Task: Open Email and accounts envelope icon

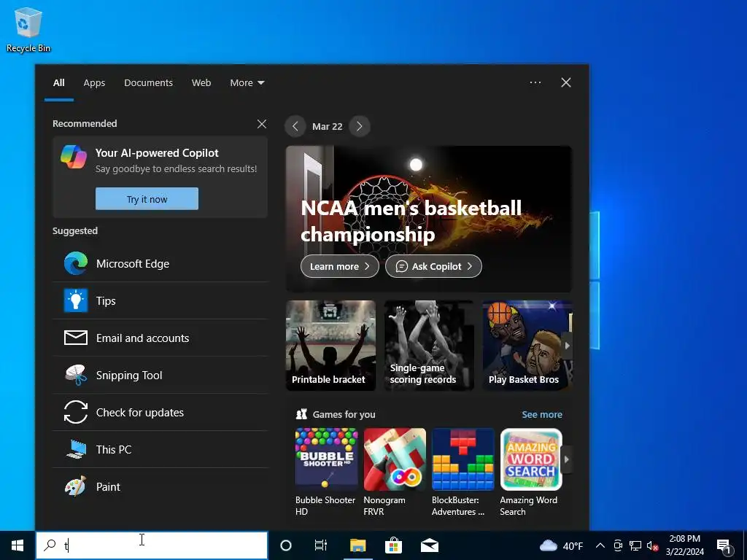Action: point(76,338)
